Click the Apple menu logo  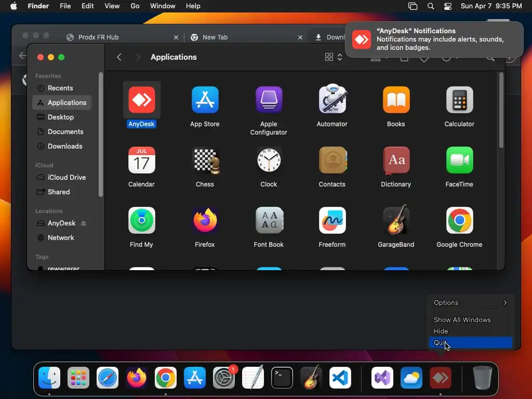(x=14, y=6)
